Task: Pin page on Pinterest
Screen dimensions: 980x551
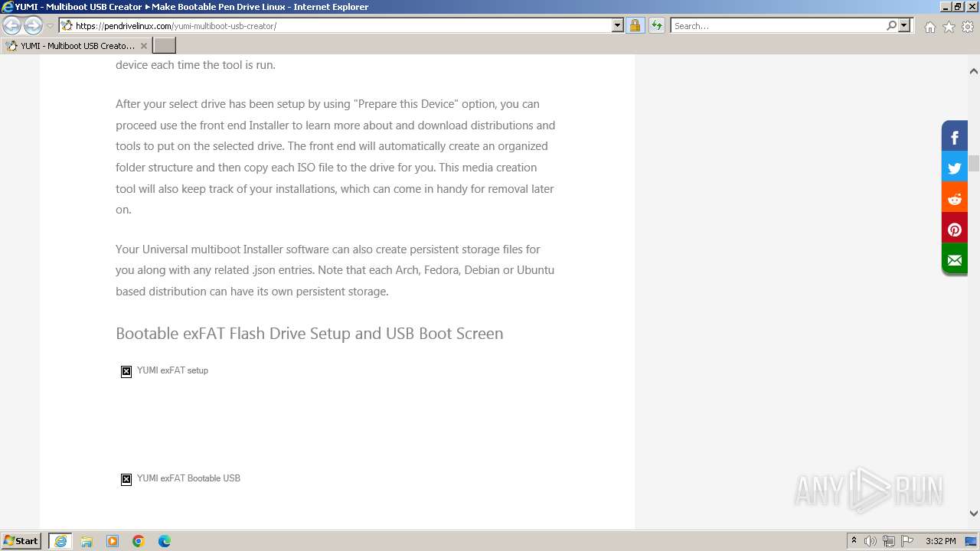Action: [955, 230]
